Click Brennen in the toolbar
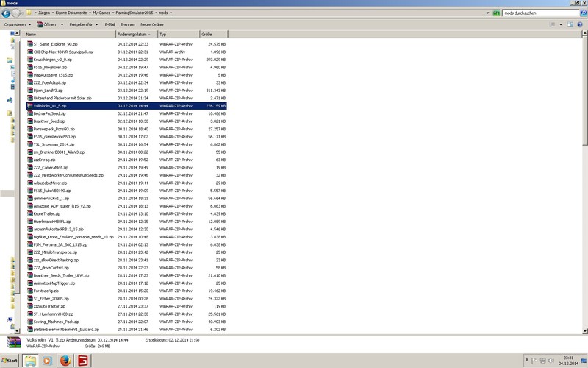The height and width of the screenshot is (368, 588). 128,24
